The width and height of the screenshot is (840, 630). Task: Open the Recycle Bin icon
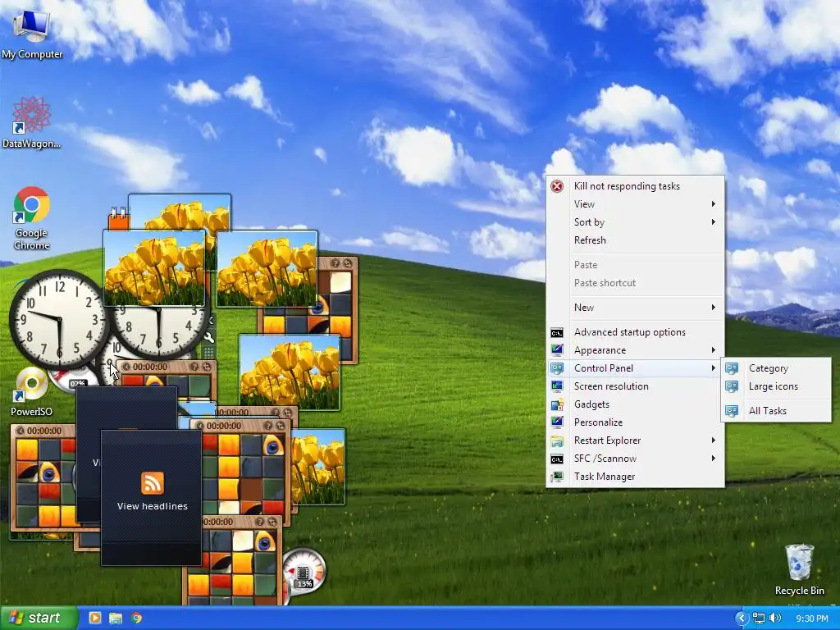(799, 569)
